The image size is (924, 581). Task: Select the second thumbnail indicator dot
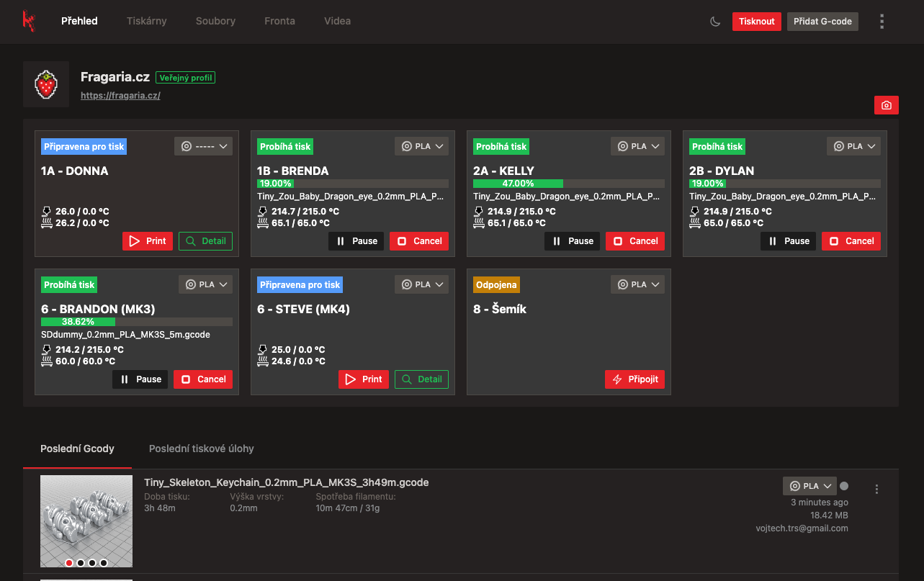[x=81, y=562]
